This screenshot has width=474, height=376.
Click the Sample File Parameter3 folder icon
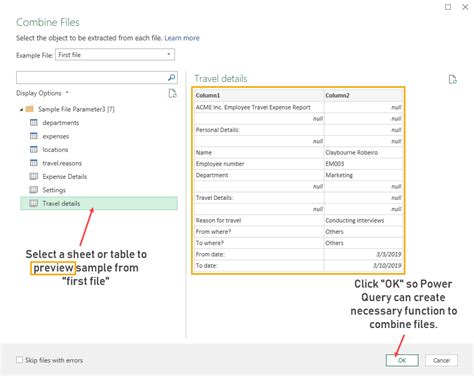pyautogui.click(x=30, y=109)
